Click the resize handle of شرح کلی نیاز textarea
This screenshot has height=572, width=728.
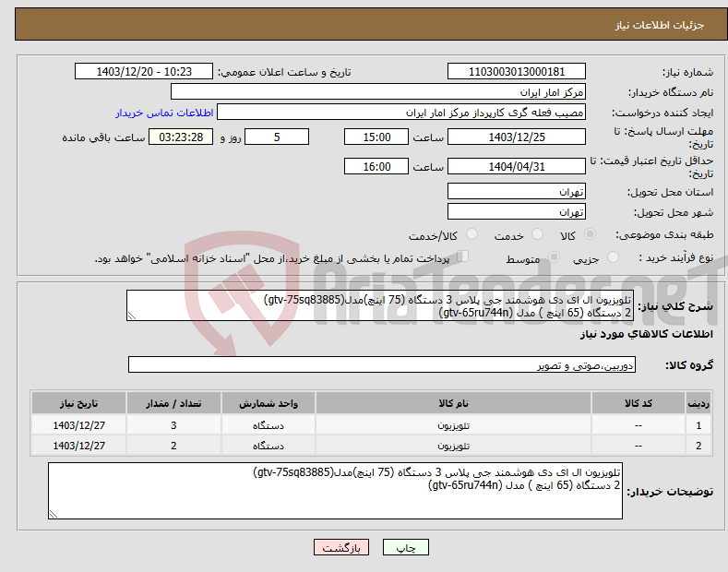pyautogui.click(x=132, y=316)
